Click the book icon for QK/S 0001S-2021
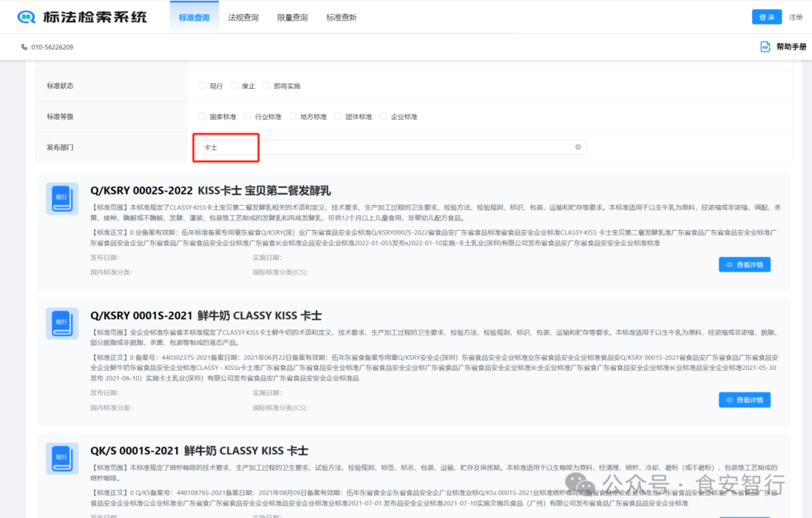The image size is (812, 518). [62, 459]
